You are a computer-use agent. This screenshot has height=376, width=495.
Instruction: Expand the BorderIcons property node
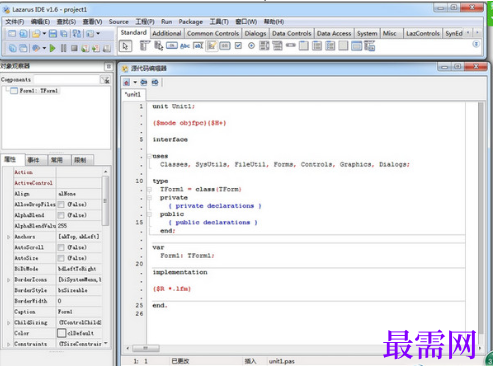tap(9, 280)
